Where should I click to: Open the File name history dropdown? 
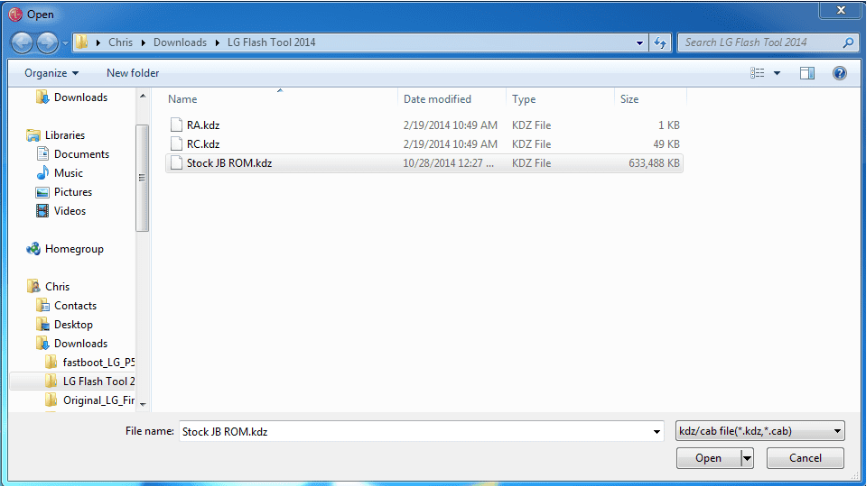(656, 432)
